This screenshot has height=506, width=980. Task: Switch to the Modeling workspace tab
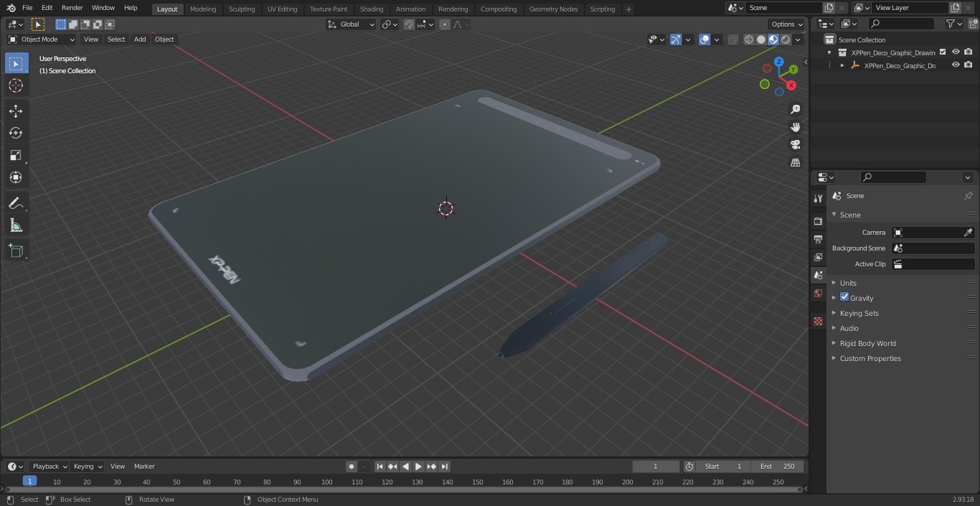coord(203,9)
